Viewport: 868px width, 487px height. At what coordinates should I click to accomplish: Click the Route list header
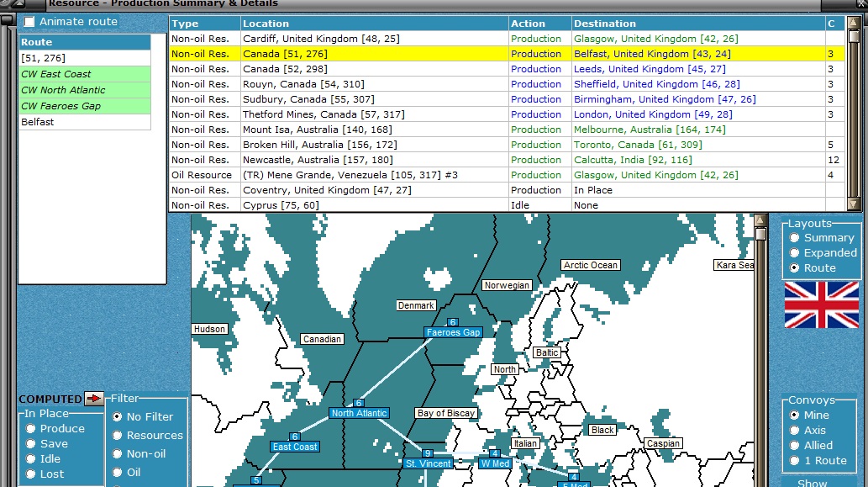click(85, 42)
